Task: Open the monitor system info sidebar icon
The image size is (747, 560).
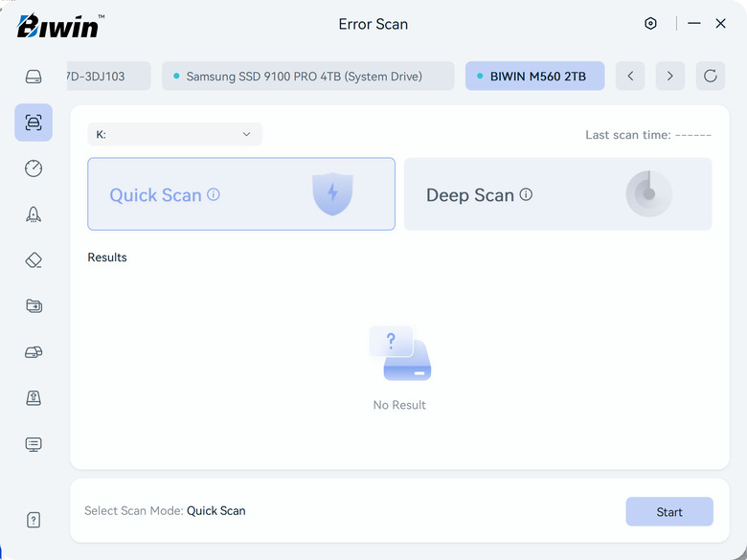Action: [34, 444]
